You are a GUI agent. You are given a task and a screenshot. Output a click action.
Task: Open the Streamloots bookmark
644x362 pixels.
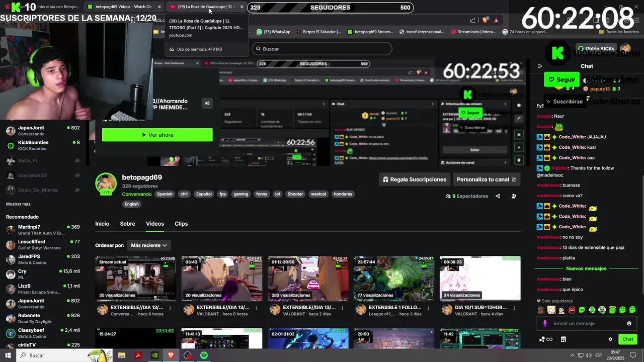[473, 32]
